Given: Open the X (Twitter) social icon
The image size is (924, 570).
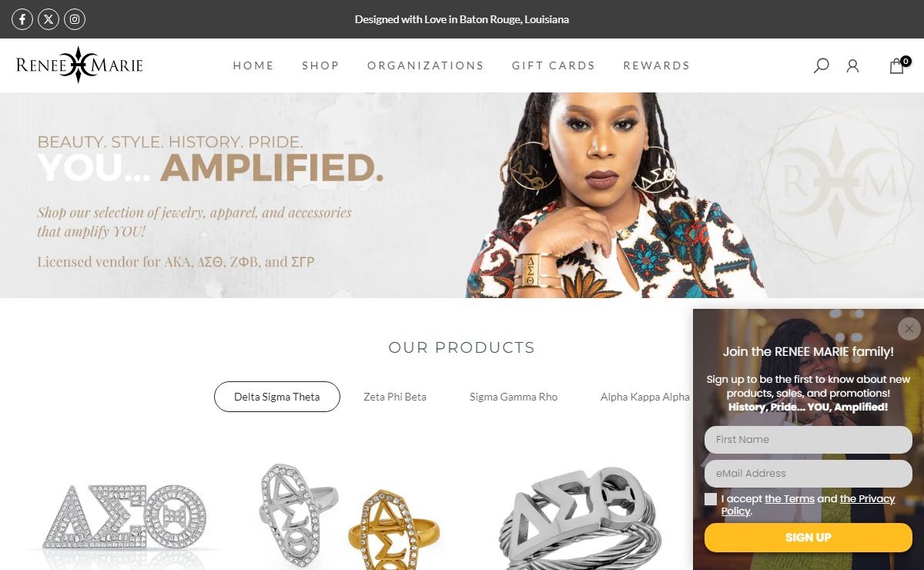Looking at the screenshot, I should click(x=49, y=19).
